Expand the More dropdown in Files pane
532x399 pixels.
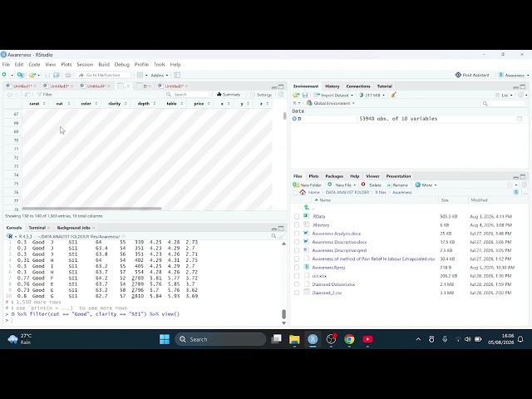coord(426,185)
